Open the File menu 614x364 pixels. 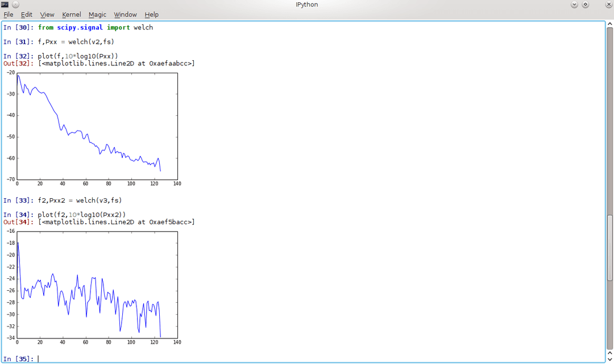tap(8, 14)
